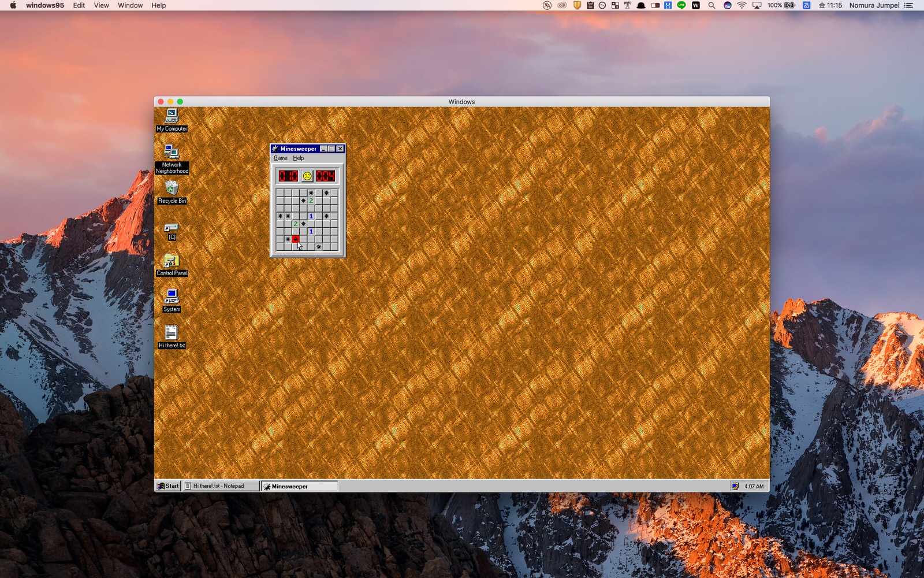
Task: Click the Windows 95 system tray icon
Action: [735, 486]
